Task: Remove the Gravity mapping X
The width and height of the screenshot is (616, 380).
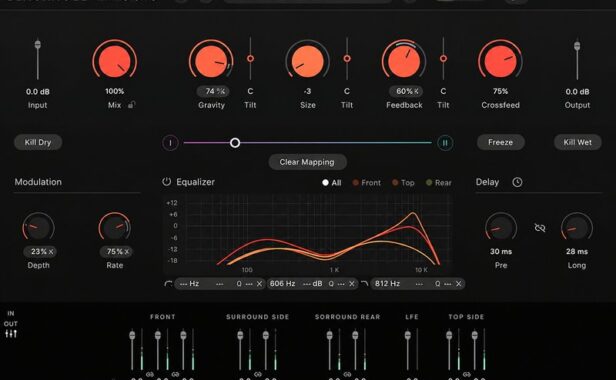Action: 222,91
